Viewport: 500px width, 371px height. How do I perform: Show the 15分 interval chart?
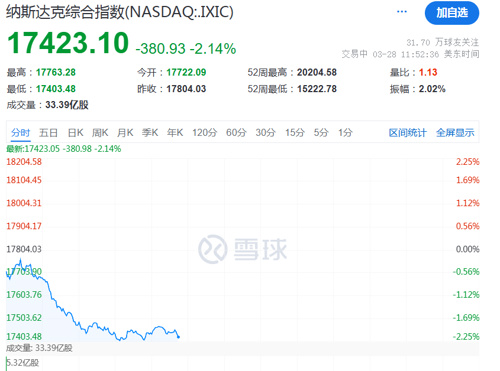(x=295, y=133)
